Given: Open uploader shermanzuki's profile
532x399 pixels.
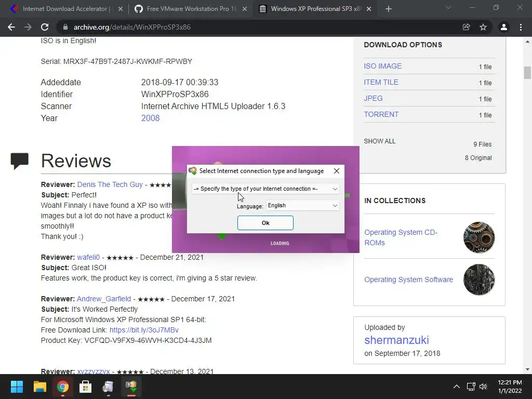Looking at the screenshot, I should [396, 340].
